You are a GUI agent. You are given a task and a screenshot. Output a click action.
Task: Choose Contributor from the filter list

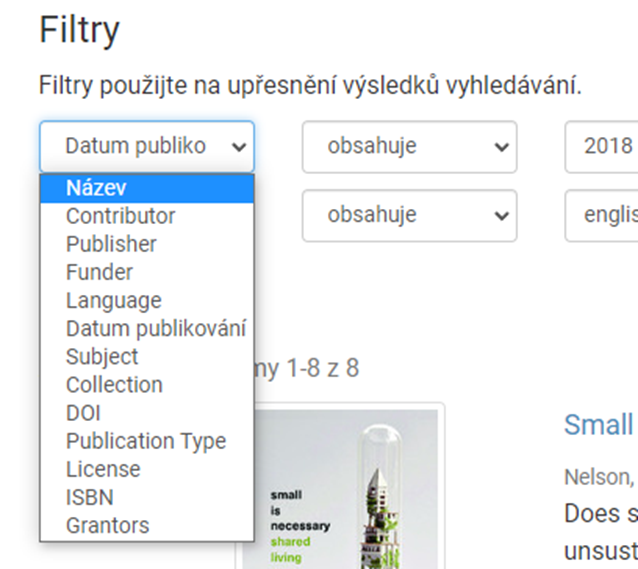tap(147, 216)
